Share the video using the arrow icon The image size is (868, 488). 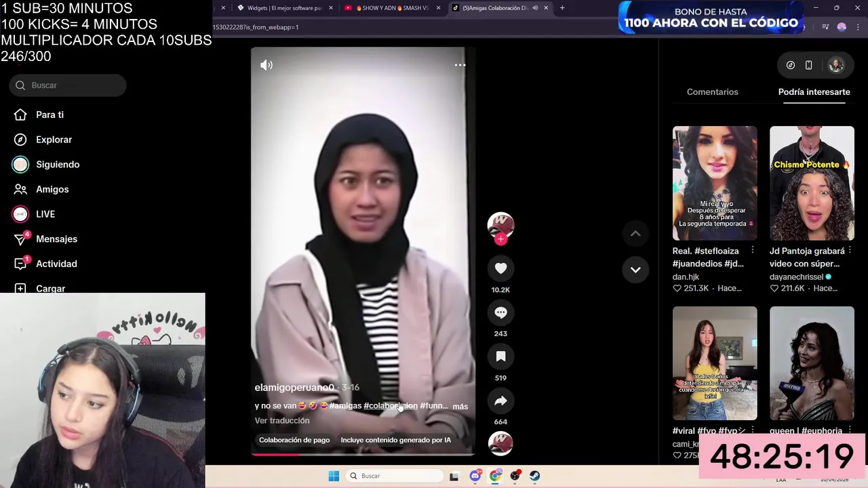tap(500, 401)
